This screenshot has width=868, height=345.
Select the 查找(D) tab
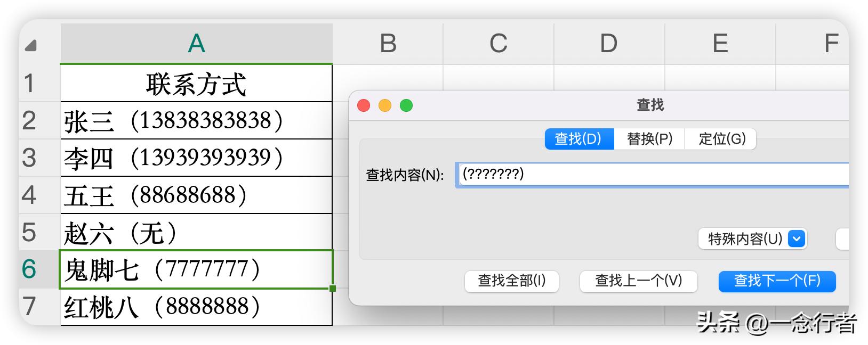tap(578, 139)
